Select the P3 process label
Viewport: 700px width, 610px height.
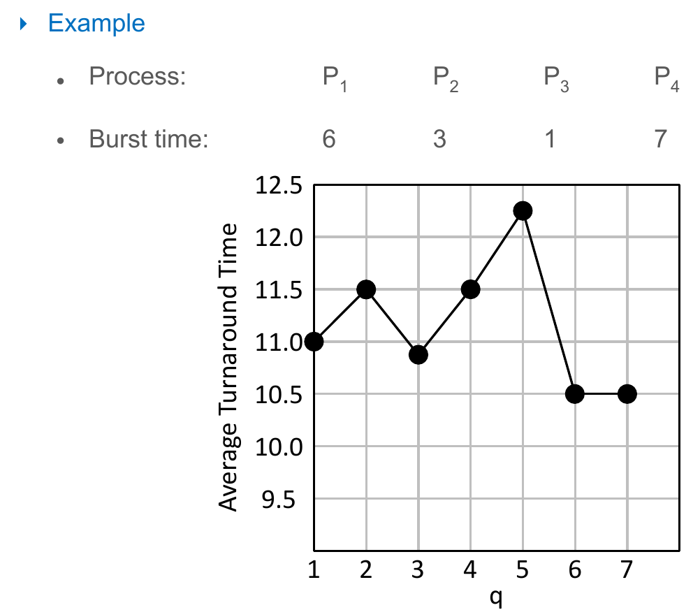(556, 79)
